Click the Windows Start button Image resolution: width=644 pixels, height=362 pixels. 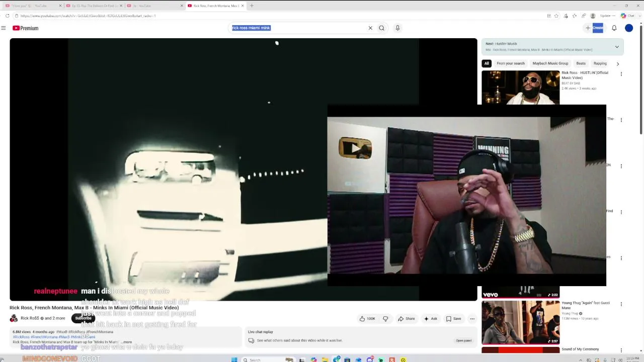pos(234,359)
